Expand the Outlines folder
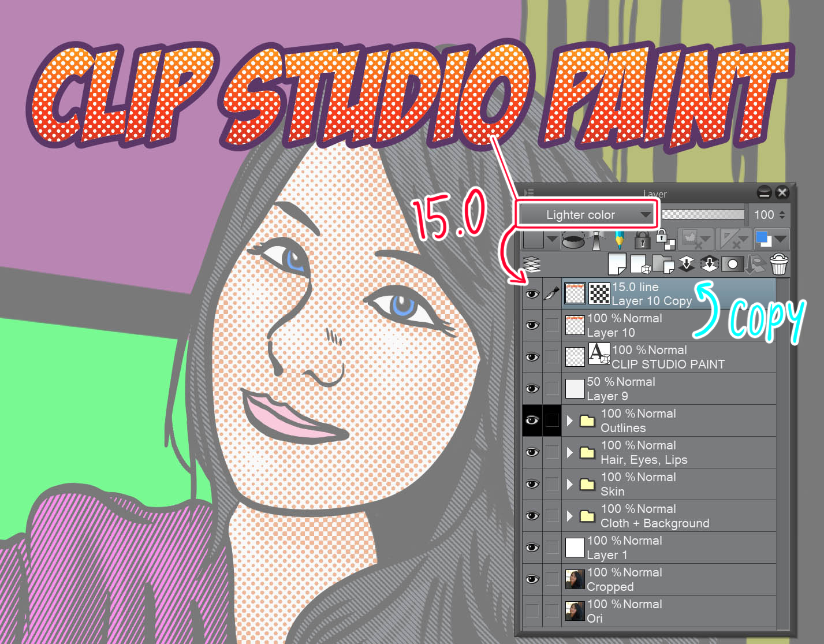This screenshot has width=824, height=644. [570, 420]
